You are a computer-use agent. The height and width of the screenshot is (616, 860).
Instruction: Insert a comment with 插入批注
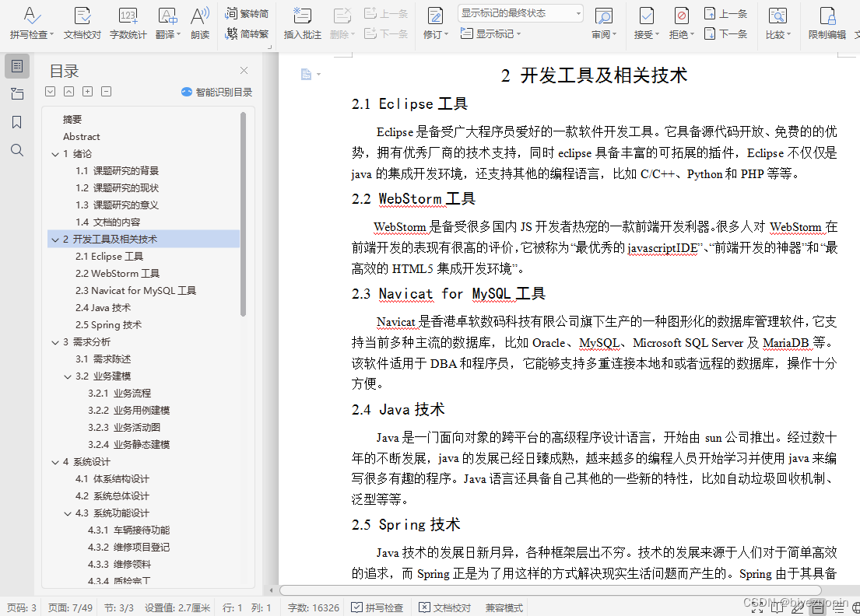302,22
